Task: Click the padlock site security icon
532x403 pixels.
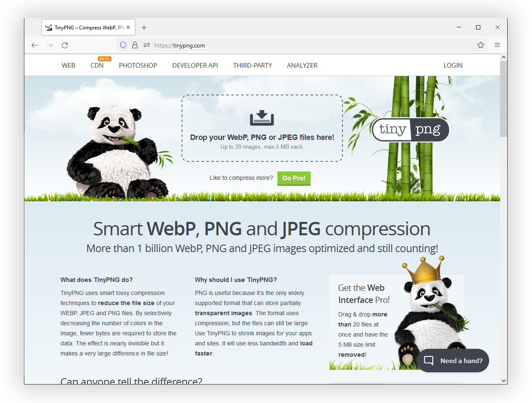Action: click(134, 45)
